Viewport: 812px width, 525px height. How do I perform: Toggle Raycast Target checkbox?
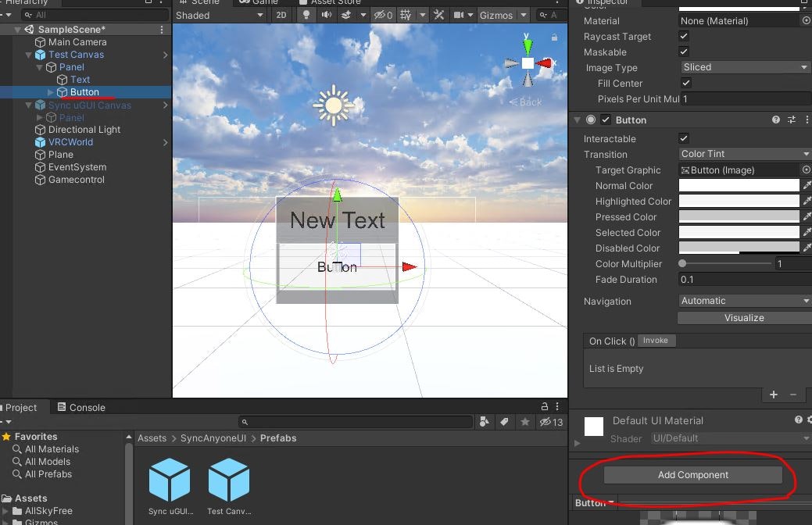[x=684, y=36]
